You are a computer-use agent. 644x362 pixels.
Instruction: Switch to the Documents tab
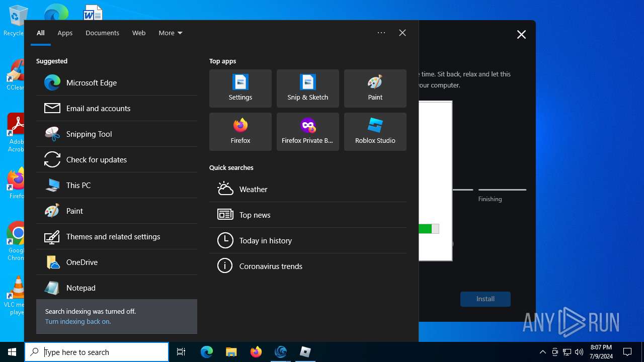click(x=102, y=33)
